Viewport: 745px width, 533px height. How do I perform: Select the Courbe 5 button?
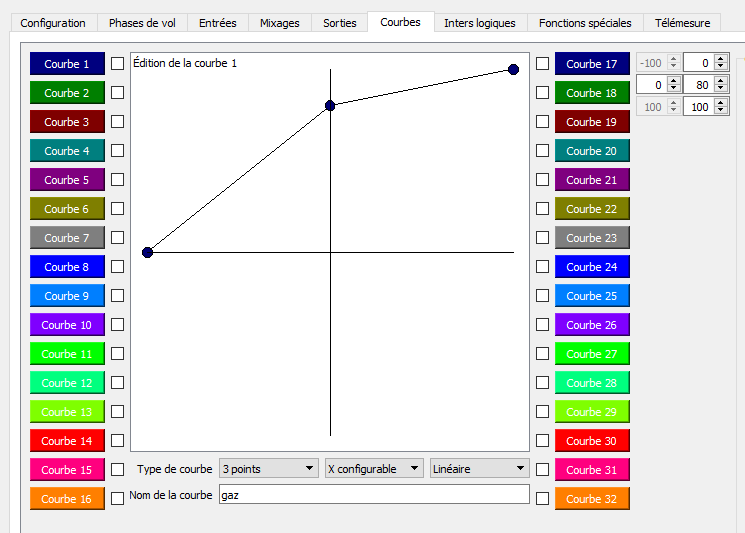pyautogui.click(x=67, y=180)
